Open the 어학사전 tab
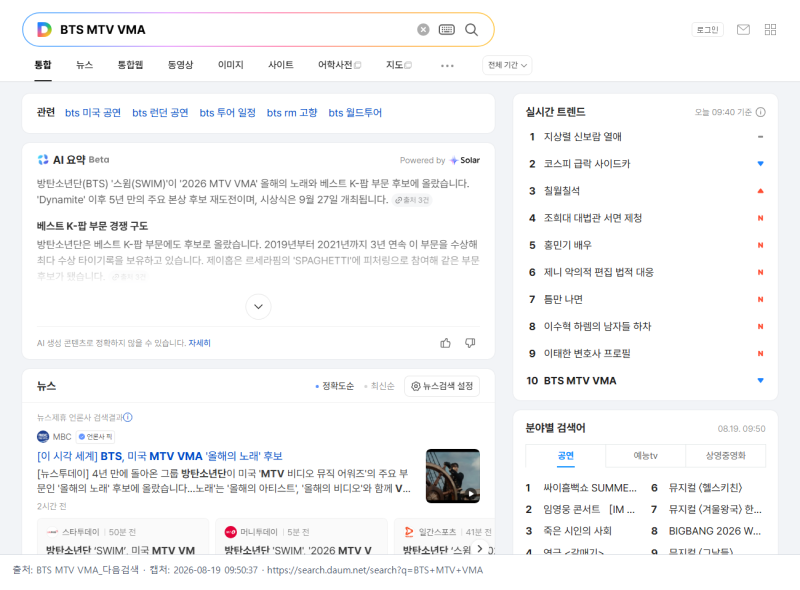This screenshot has height=590, width=800. pos(339,65)
